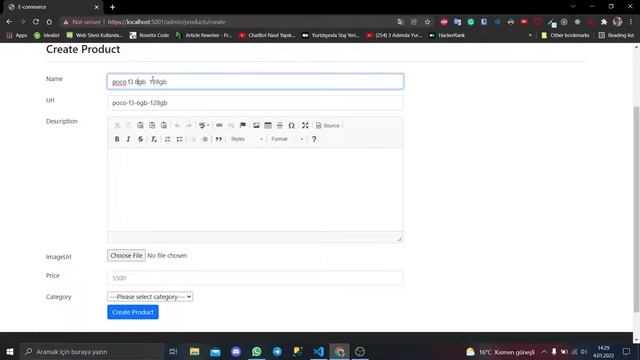
Task: Open File Explorer from the taskbar
Action: click(194, 351)
